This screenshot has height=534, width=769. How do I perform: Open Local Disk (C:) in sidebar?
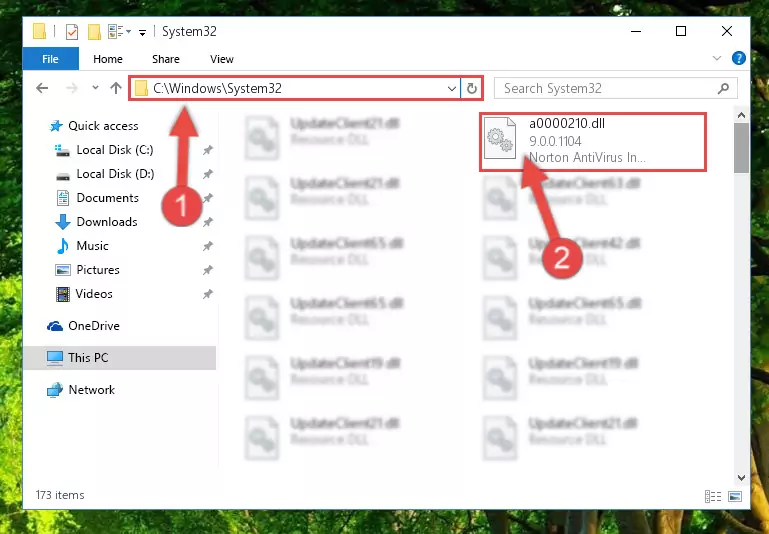tap(104, 150)
